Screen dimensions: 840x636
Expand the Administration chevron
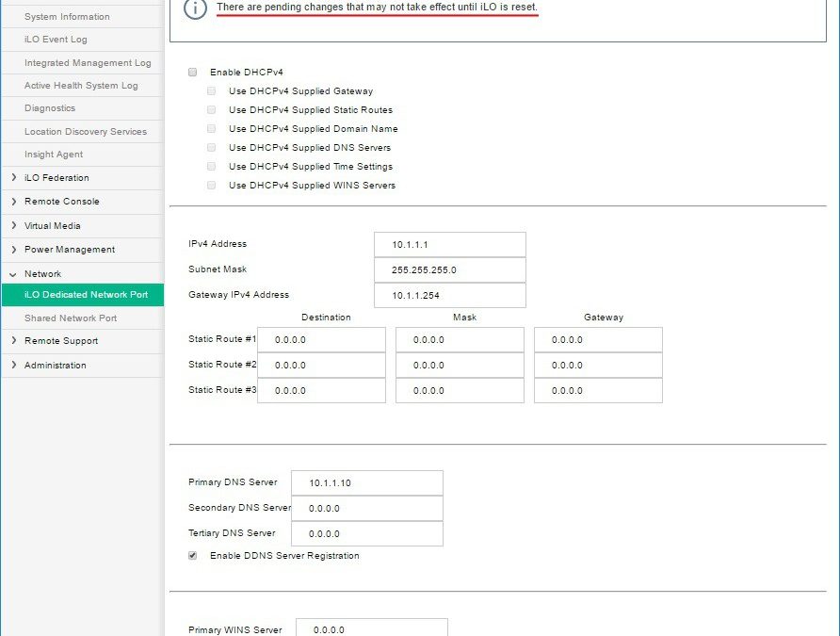(x=13, y=365)
